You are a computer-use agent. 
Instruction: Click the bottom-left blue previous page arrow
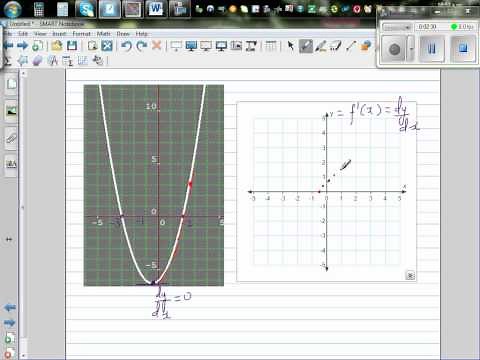click(9, 307)
